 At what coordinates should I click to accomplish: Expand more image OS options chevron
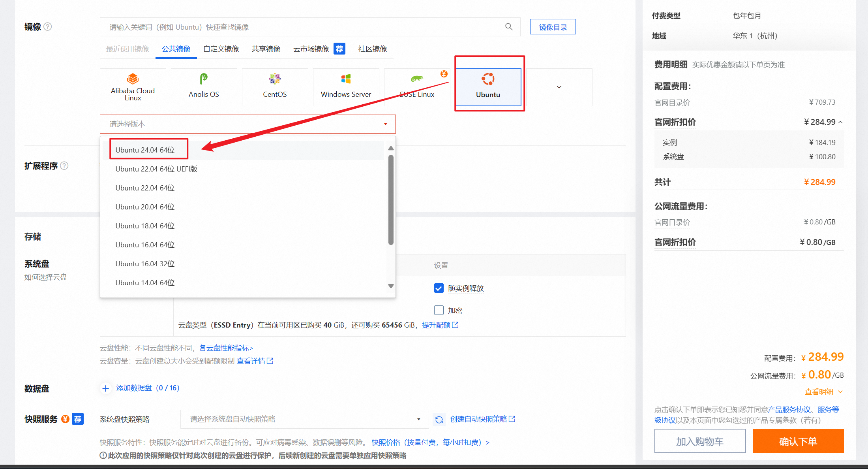(559, 87)
